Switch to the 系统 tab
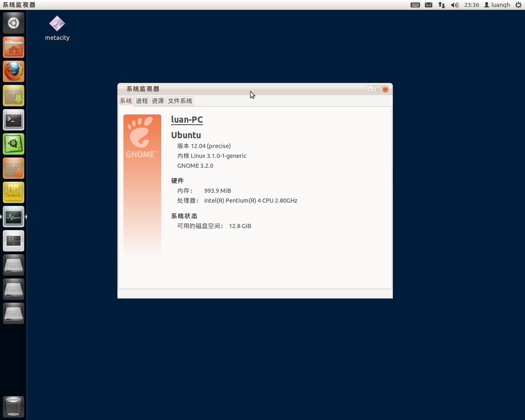This screenshot has height=420, width=525. [x=126, y=101]
